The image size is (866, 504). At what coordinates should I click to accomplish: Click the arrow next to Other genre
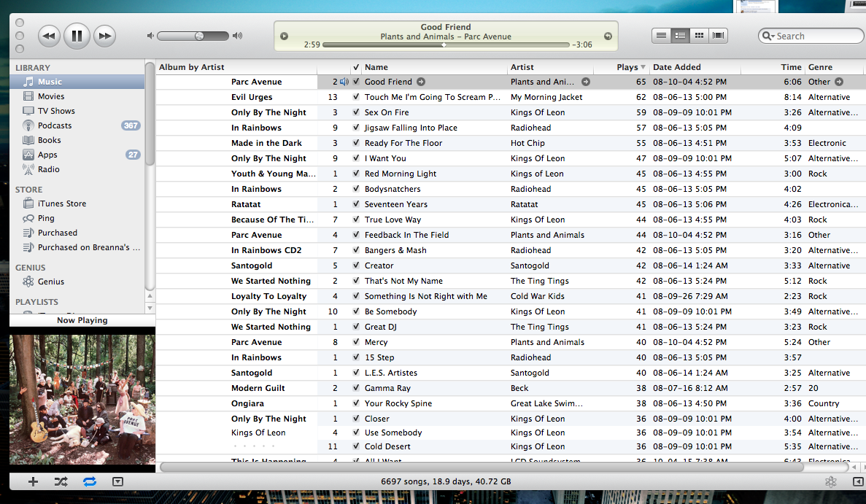click(x=839, y=82)
